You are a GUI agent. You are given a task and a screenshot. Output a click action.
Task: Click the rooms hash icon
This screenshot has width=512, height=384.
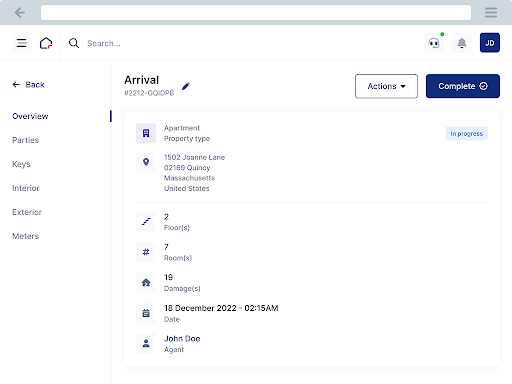(146, 252)
